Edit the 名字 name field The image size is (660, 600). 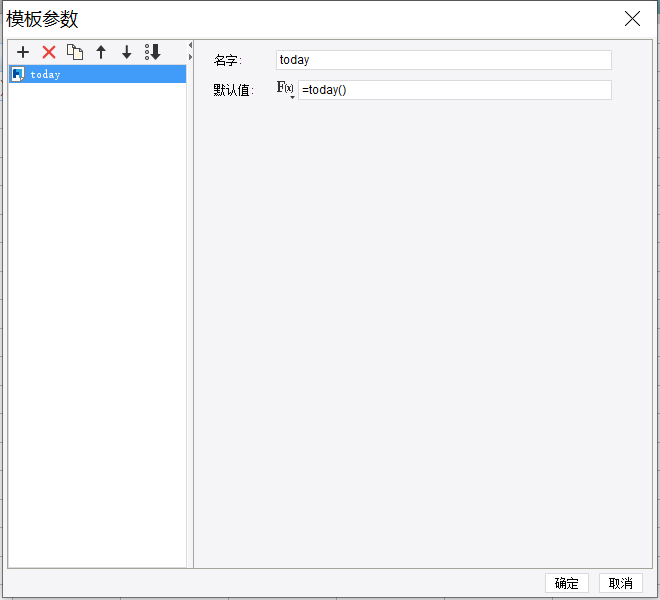444,60
